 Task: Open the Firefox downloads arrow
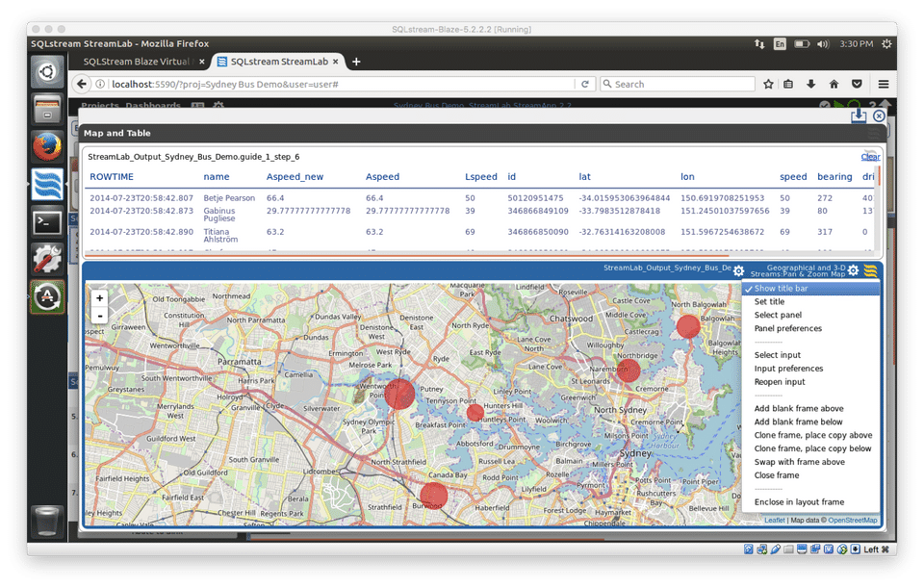pos(810,85)
